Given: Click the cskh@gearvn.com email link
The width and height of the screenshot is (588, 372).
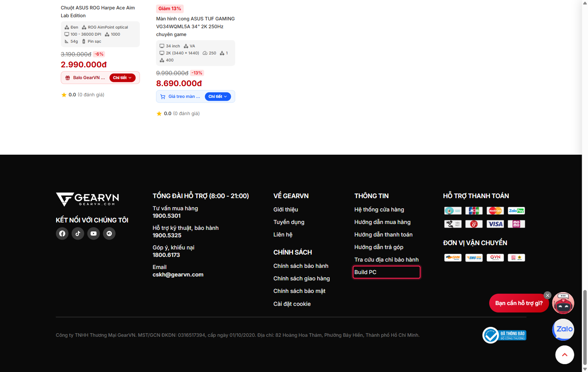Looking at the screenshot, I should tap(178, 274).
